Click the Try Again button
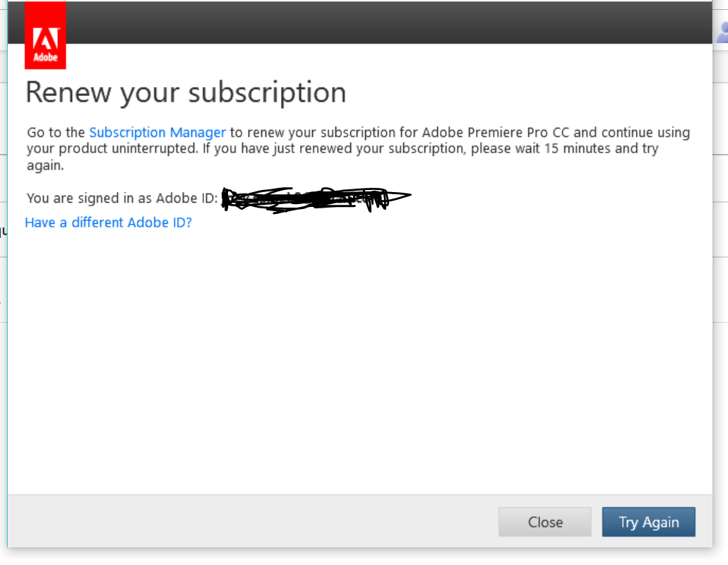This screenshot has width=728, height=565. [x=648, y=523]
